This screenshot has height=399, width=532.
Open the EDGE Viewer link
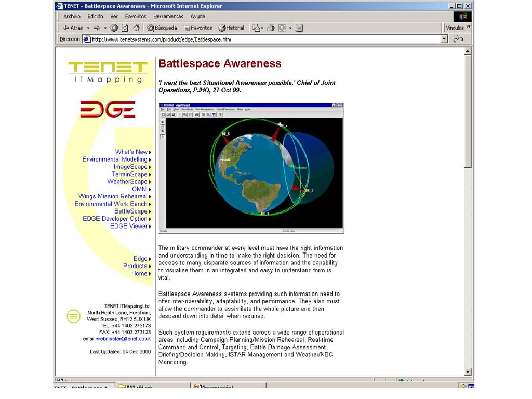129,227
